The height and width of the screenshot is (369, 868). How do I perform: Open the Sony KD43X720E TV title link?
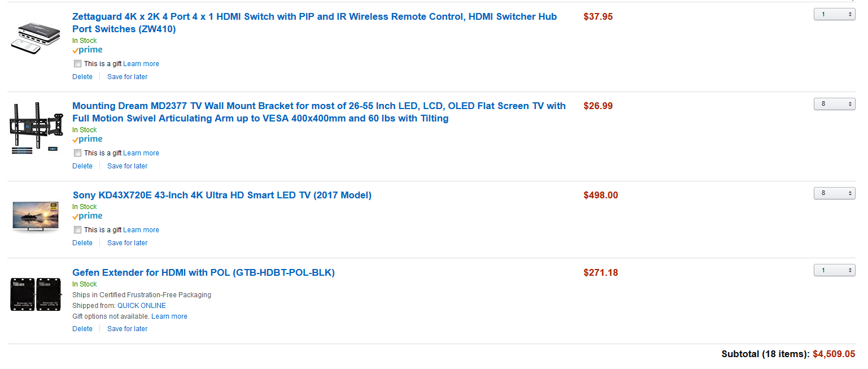click(x=222, y=196)
